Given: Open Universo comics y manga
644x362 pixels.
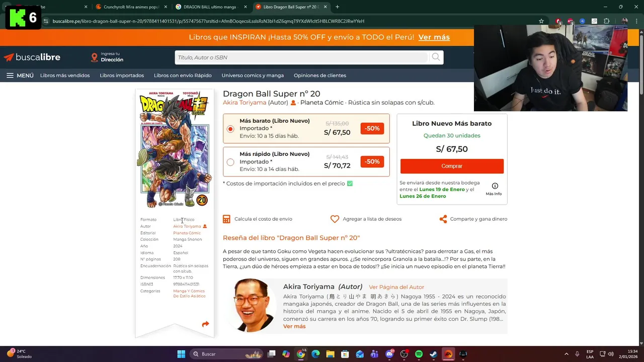Looking at the screenshot, I should point(253,75).
